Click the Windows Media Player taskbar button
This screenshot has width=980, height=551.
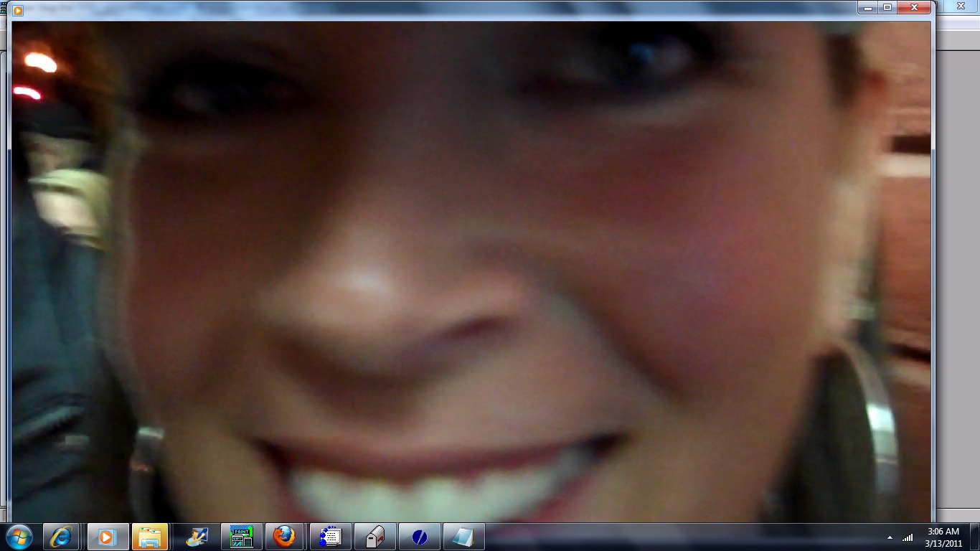108,537
